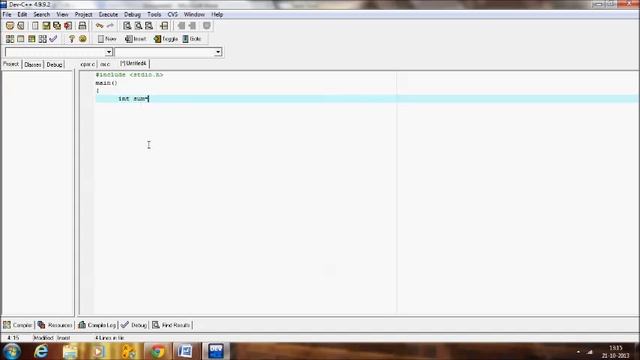Viewport: 640px width, 360px height.
Task: Open the File menu
Action: click(7, 14)
